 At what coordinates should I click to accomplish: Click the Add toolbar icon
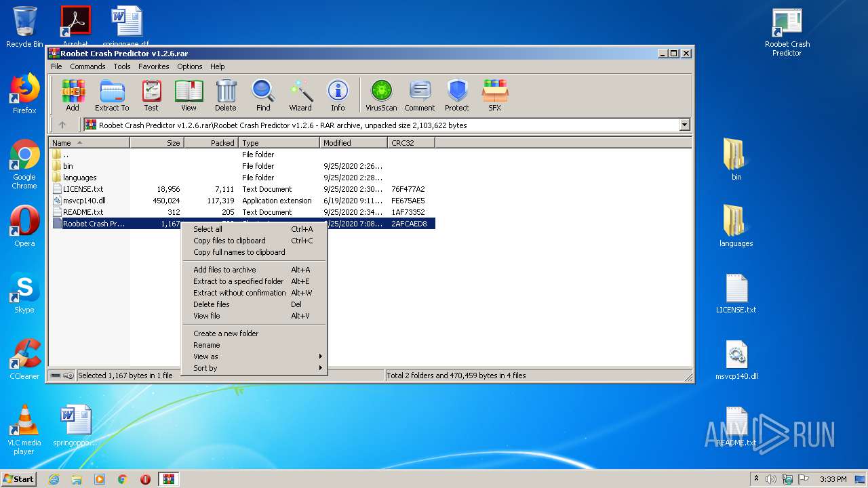point(73,96)
